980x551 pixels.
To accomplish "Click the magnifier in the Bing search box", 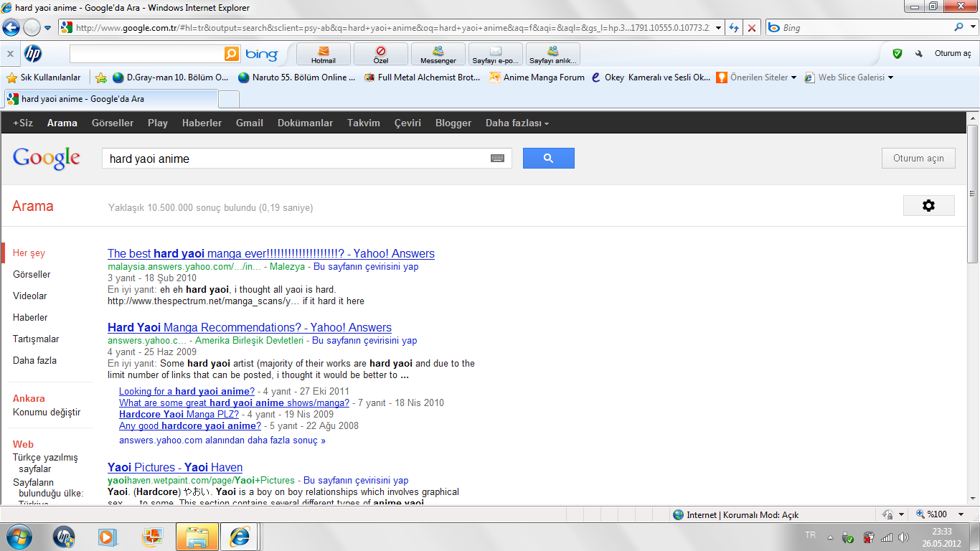I will [959, 27].
